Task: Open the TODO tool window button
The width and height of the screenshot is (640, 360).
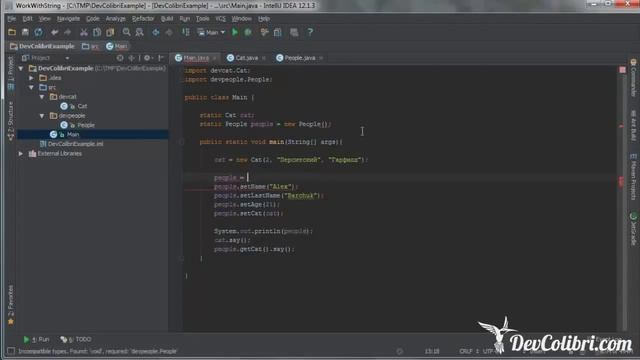Action: [x=76, y=339]
